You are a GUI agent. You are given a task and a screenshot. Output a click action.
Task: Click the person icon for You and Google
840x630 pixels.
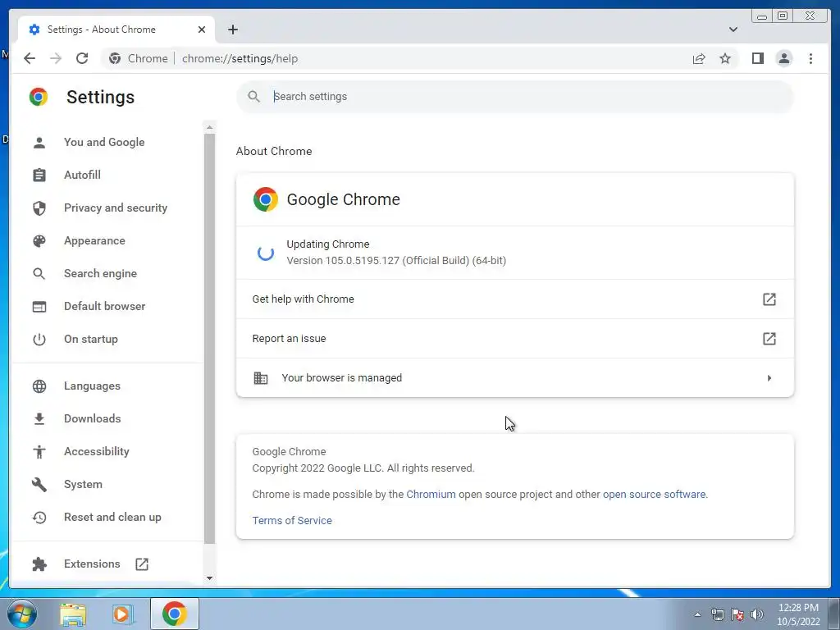(x=39, y=143)
